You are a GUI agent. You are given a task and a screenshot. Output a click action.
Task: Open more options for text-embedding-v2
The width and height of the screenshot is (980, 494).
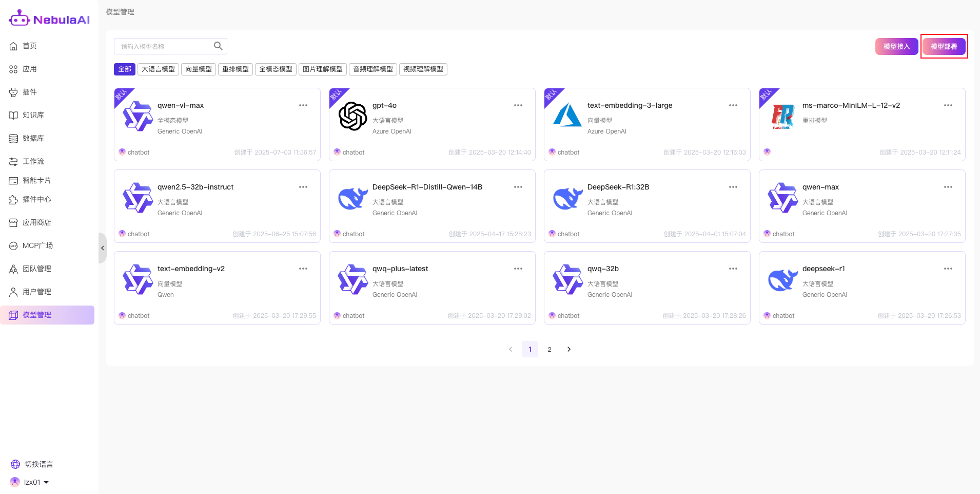click(x=303, y=269)
